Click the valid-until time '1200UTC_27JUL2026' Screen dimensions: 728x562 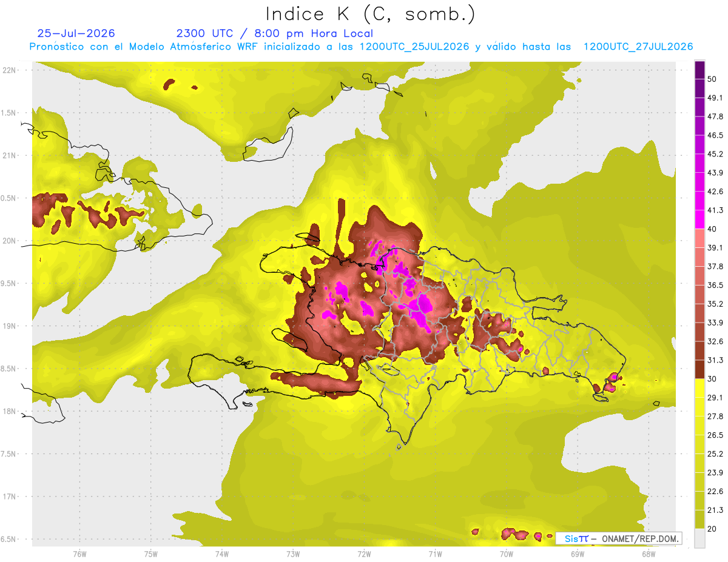pos(638,47)
